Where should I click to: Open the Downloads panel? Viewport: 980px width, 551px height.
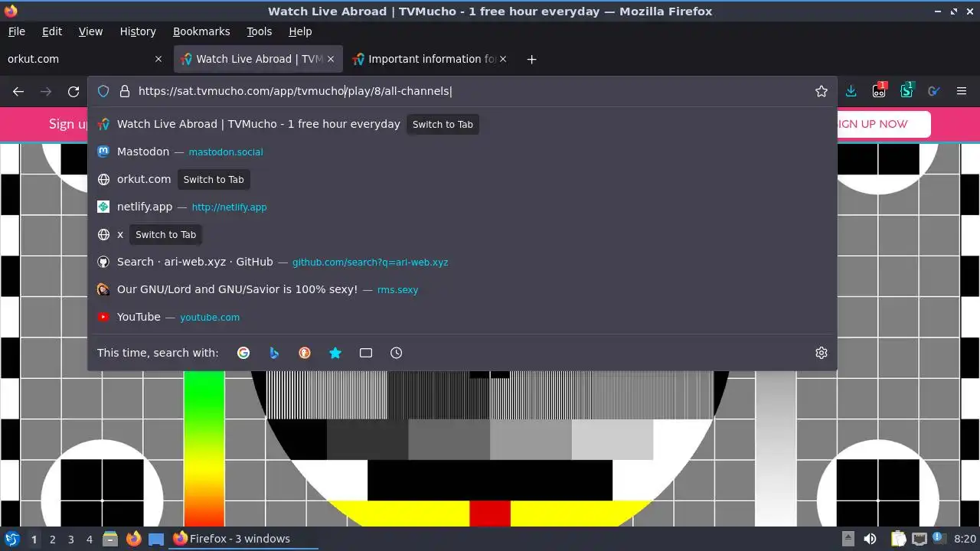(x=851, y=91)
